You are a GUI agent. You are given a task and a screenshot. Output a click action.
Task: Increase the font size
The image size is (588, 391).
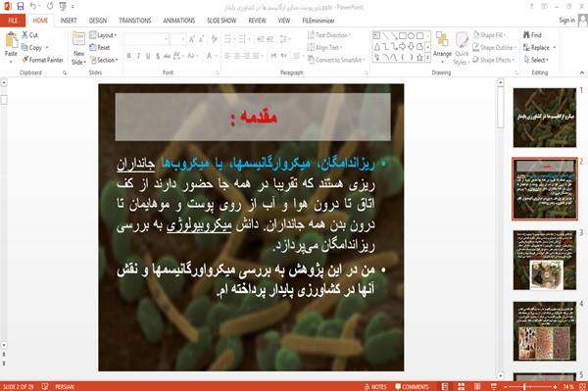[192, 39]
